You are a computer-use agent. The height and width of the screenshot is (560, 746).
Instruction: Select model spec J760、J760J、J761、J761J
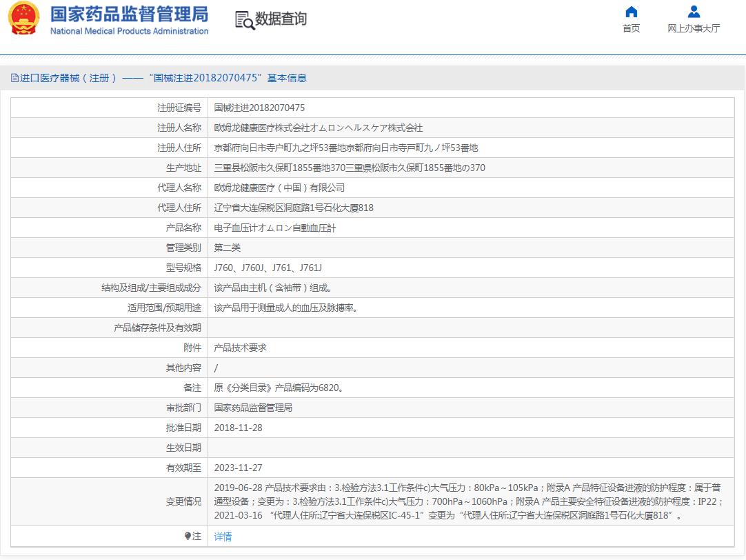(x=268, y=268)
